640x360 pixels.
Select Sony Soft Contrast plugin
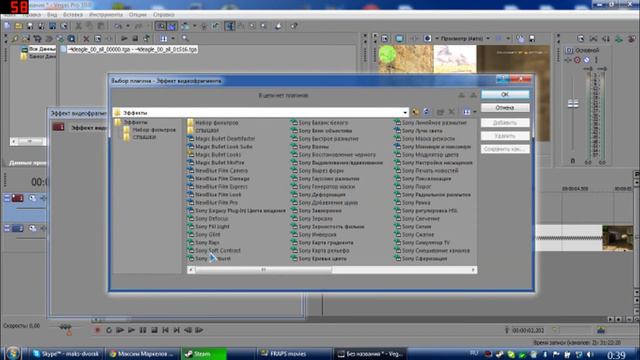[218, 250]
